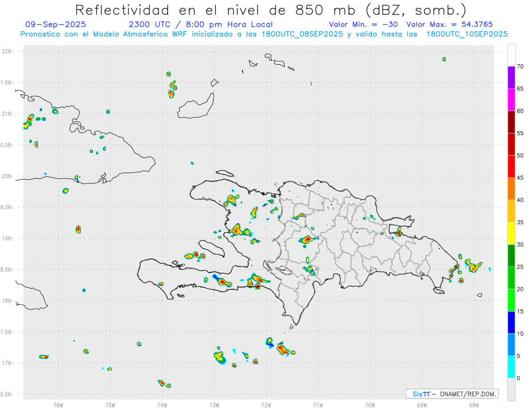The height and width of the screenshot is (411, 532).
Task: Click the "65" label on the color scale
Action: coord(520,89)
